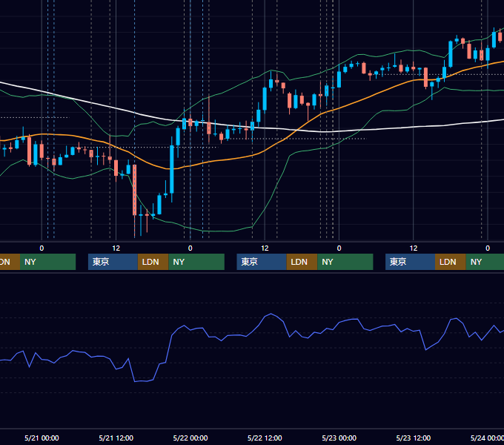This screenshot has height=445, width=504.
Task: Click the 5/21 東京 session block
Action: pos(113,262)
